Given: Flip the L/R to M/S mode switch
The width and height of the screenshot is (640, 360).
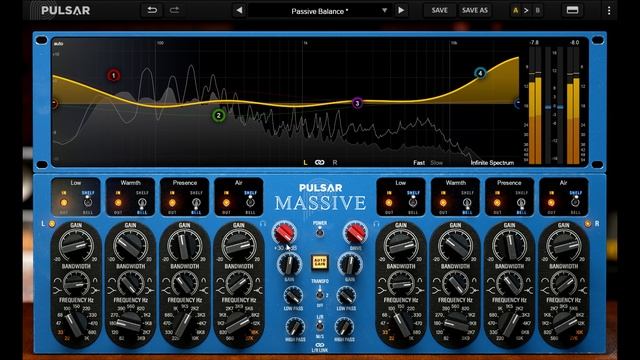Looking at the screenshot, I should coord(320,326).
